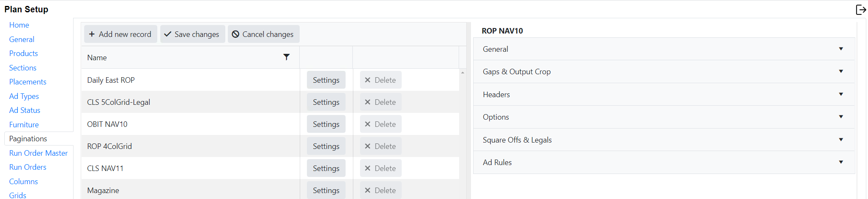
Task: Delete the CLS NAV11 record
Action: (380, 168)
